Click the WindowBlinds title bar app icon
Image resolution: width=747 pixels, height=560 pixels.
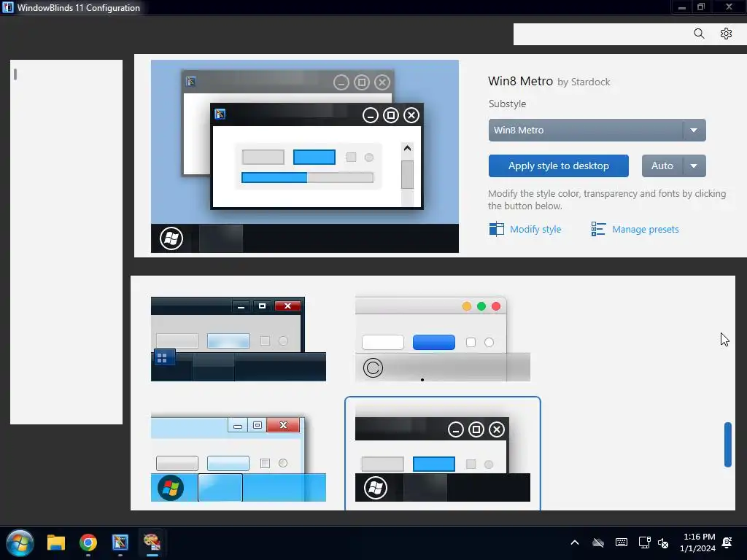tap(8, 7)
